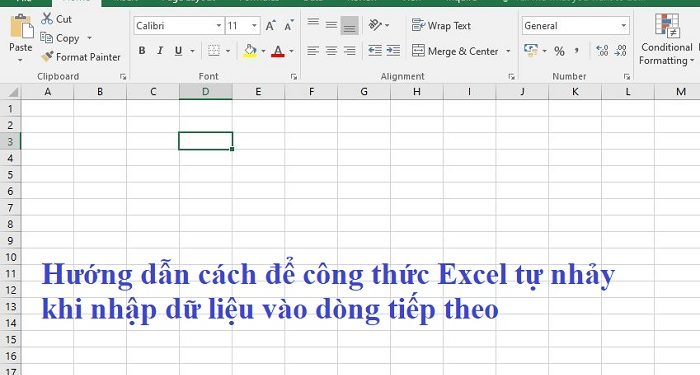Screen dimensions: 700x375
Task: Select column H header
Action: (x=417, y=92)
